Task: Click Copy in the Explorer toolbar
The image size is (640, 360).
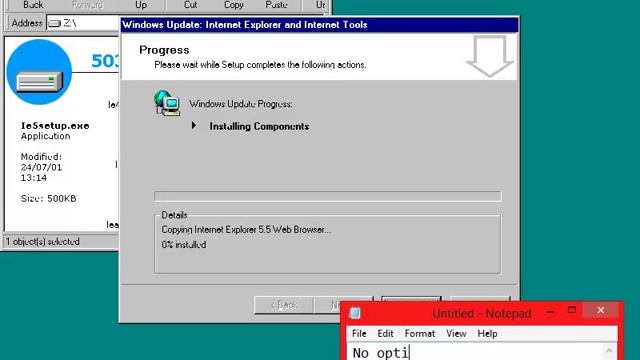Action: tap(233, 5)
